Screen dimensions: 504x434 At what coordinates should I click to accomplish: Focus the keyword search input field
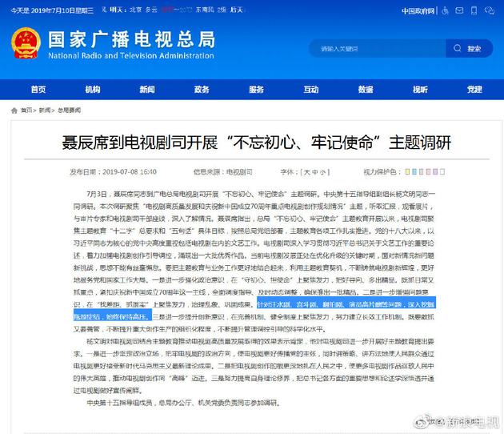pyautogui.click(x=377, y=49)
